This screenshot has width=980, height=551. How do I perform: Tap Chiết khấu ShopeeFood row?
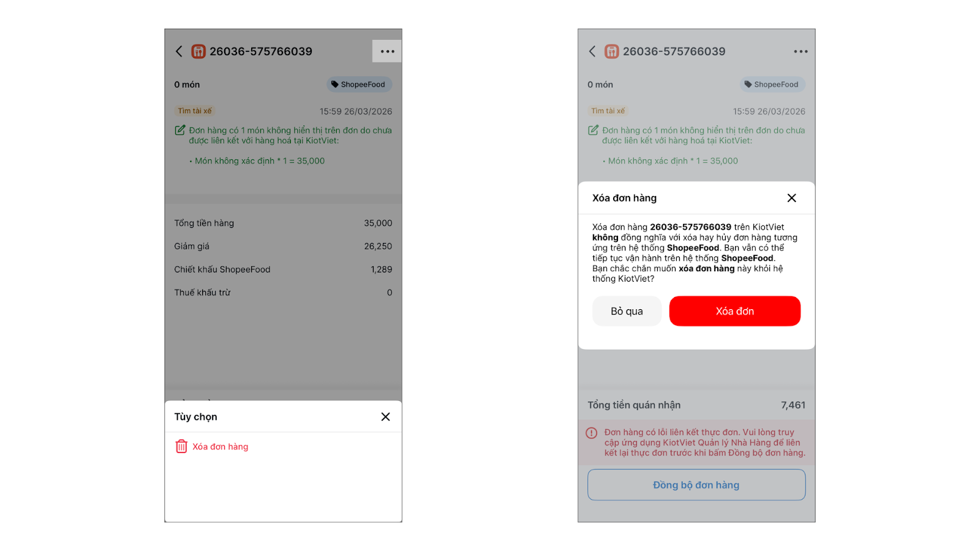pyautogui.click(x=283, y=269)
